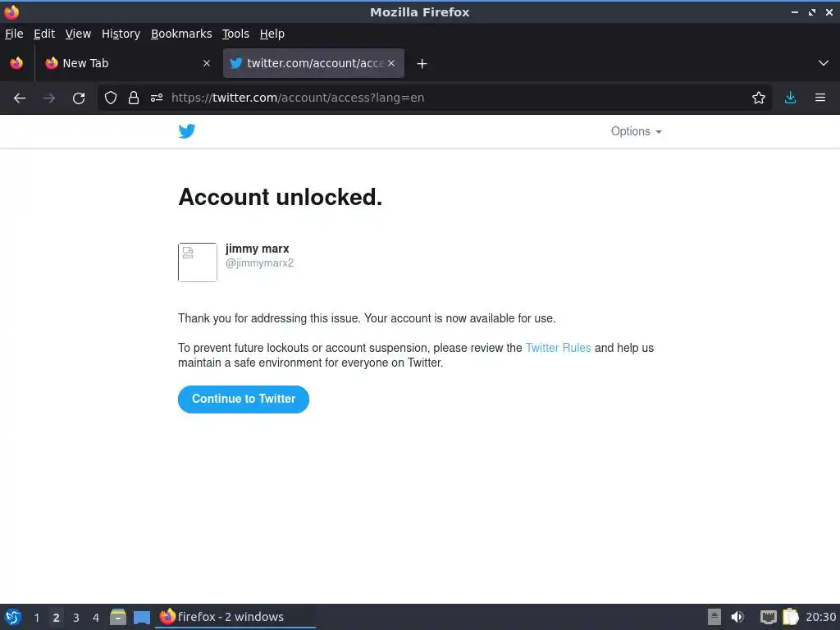840x630 pixels.
Task: Open the Tools menu
Action: (x=235, y=34)
